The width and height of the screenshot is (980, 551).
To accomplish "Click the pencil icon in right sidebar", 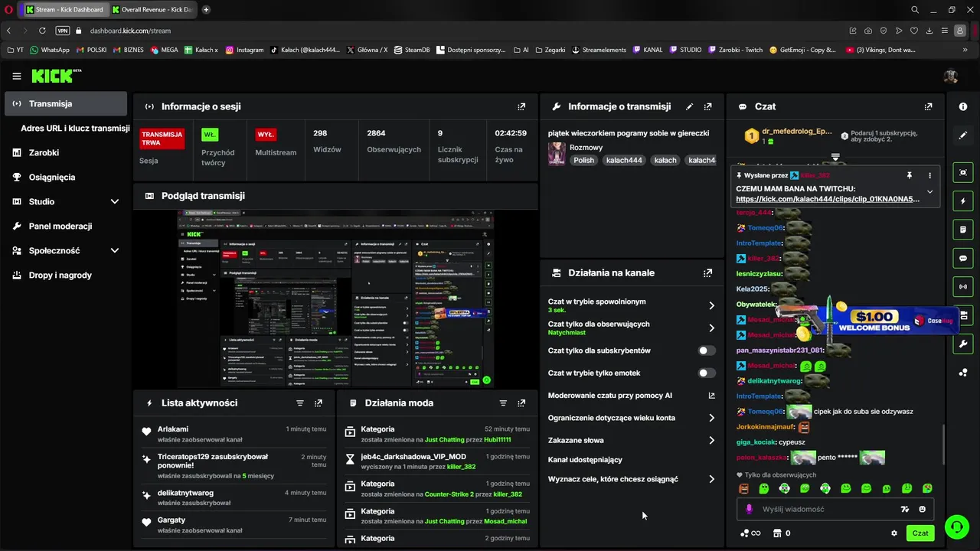I will pyautogui.click(x=963, y=135).
